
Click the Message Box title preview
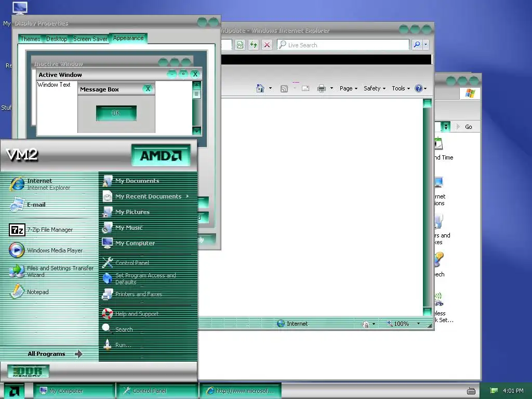99,89
